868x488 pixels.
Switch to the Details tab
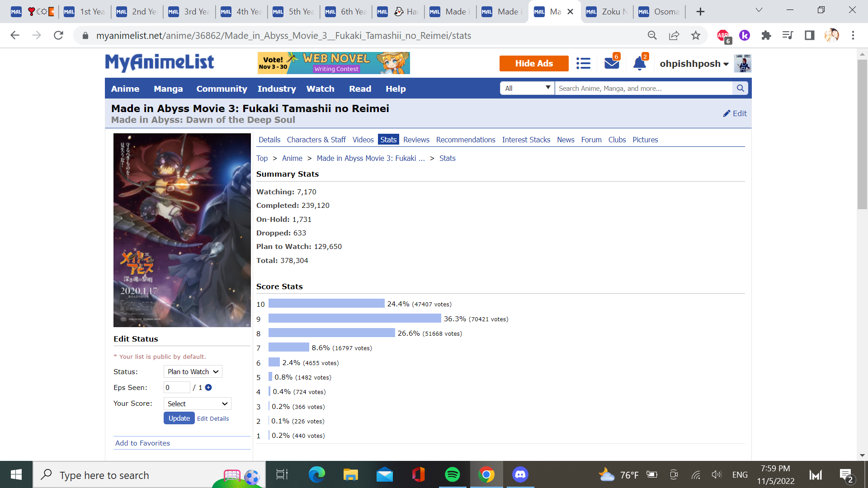[x=269, y=140]
